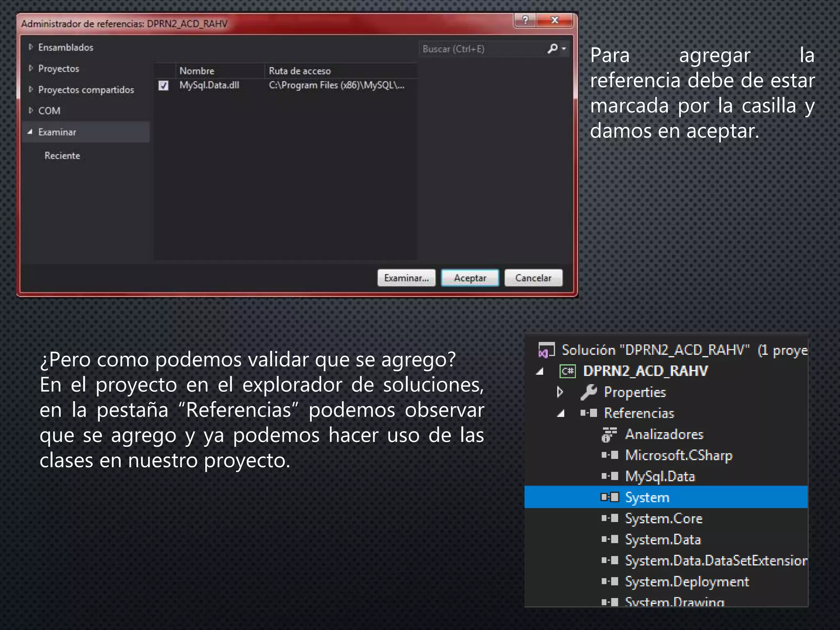Click the dialog help question mark button
Screen dimensions: 840x630
point(525,20)
